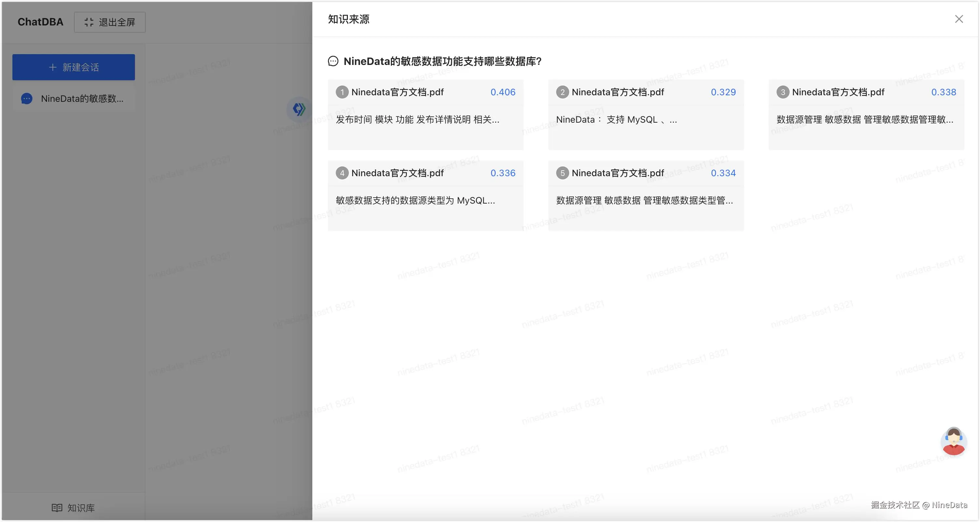Click the customer service avatar icon
Image resolution: width=980 pixels, height=522 pixels.
click(x=953, y=441)
